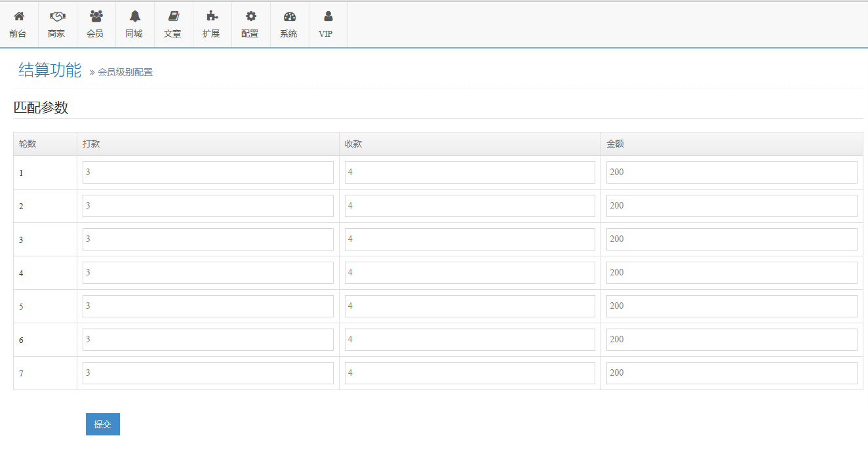The height and width of the screenshot is (461, 868).
Task: Click the 收款 input for round 5
Action: [x=469, y=306]
